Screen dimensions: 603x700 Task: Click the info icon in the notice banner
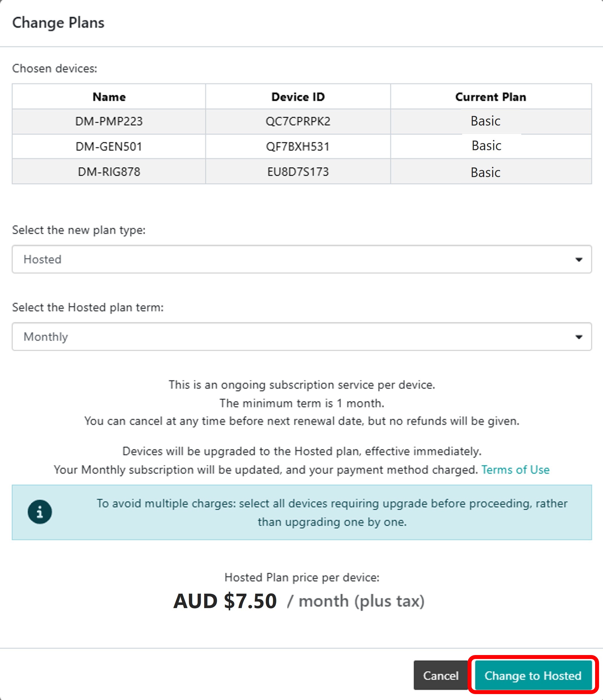pos(40,512)
